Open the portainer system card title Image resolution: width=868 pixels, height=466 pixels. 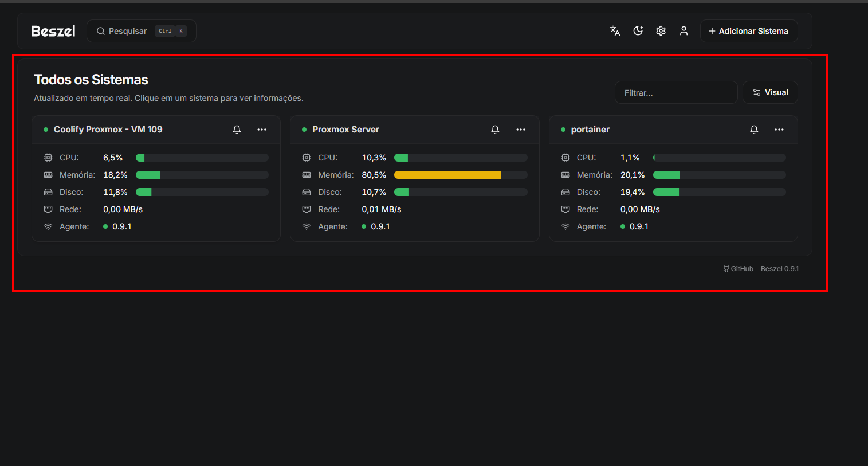point(590,130)
